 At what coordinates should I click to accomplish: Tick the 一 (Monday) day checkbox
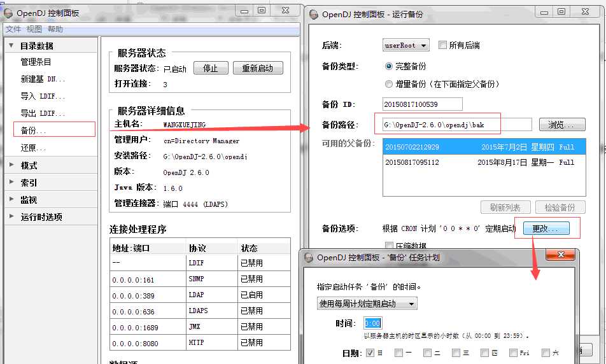point(398,353)
